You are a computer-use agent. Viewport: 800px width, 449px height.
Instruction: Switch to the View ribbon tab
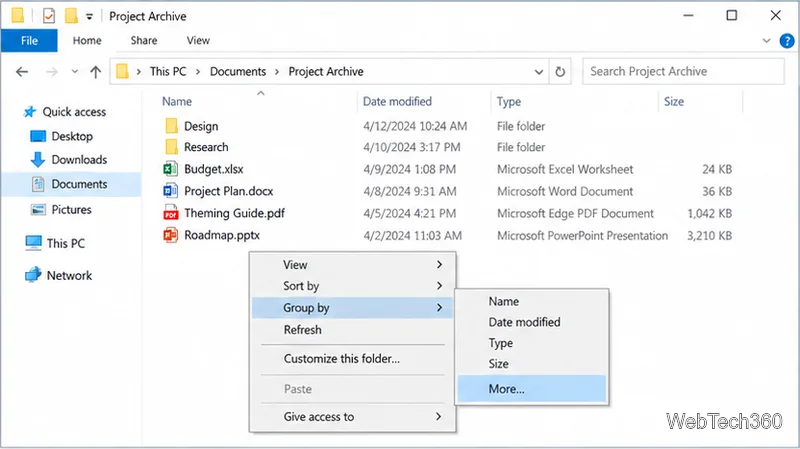(x=198, y=40)
